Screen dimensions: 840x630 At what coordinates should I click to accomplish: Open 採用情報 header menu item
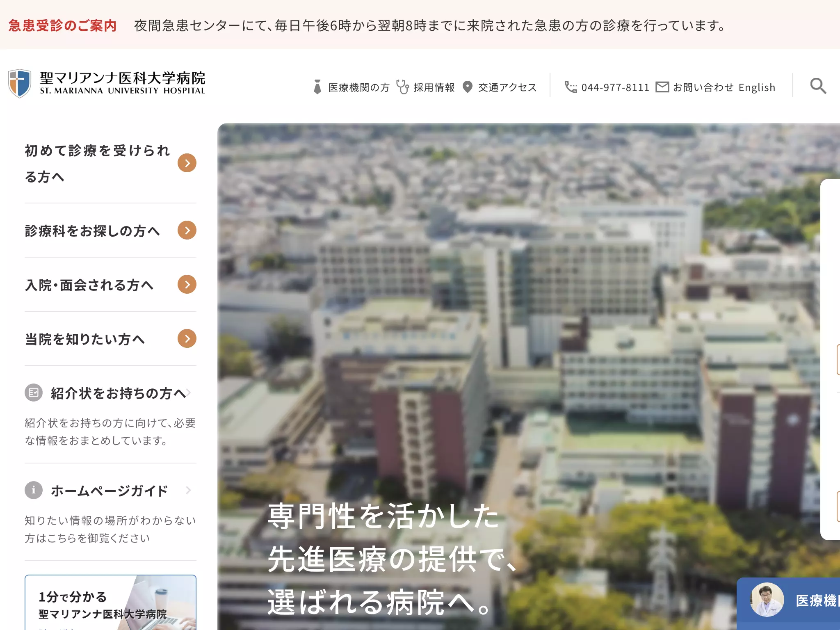tap(434, 87)
